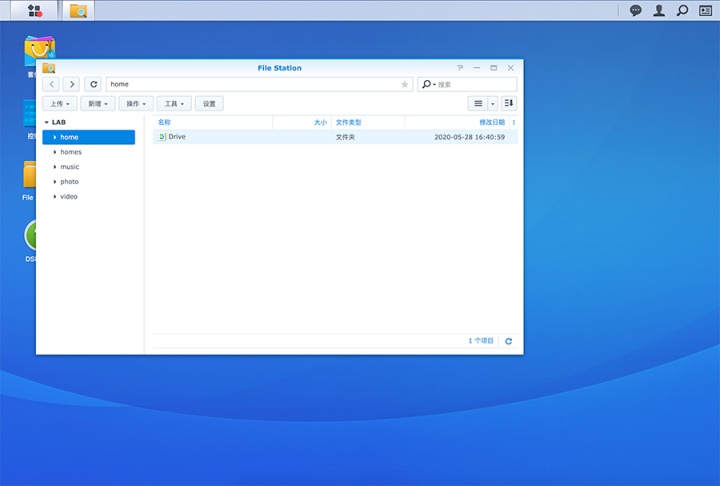
Task: Open the widgets panel icon
Action: coord(706,11)
